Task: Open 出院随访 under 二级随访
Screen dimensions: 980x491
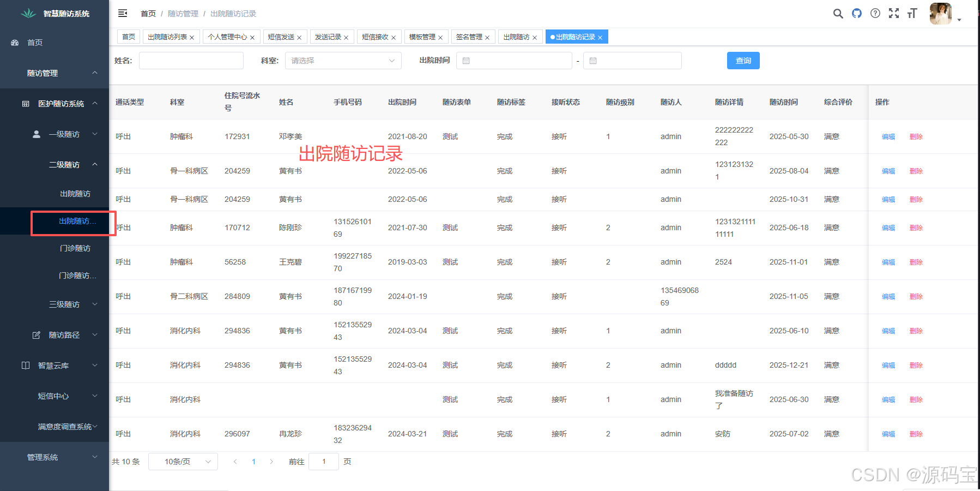Action: coord(55,194)
